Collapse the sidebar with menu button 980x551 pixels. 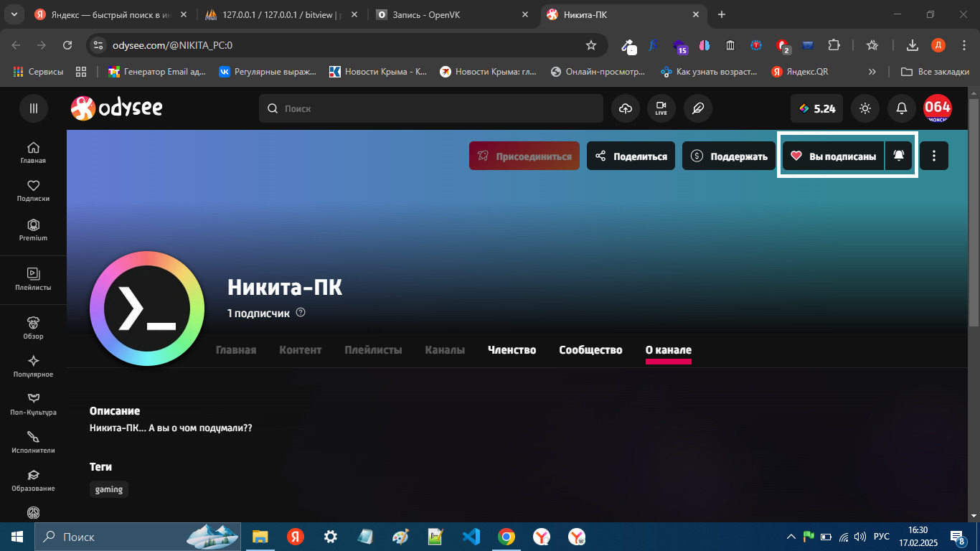(x=33, y=108)
